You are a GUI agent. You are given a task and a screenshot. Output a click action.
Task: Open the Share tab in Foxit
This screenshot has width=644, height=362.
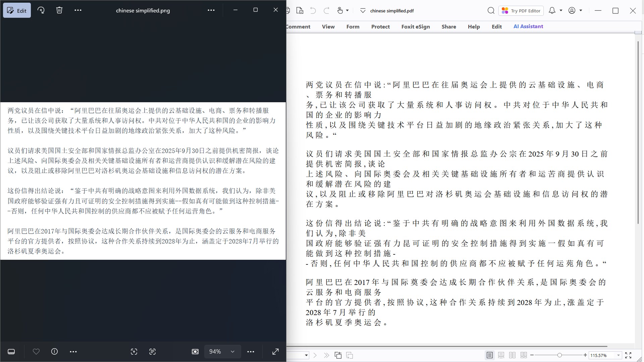(449, 27)
